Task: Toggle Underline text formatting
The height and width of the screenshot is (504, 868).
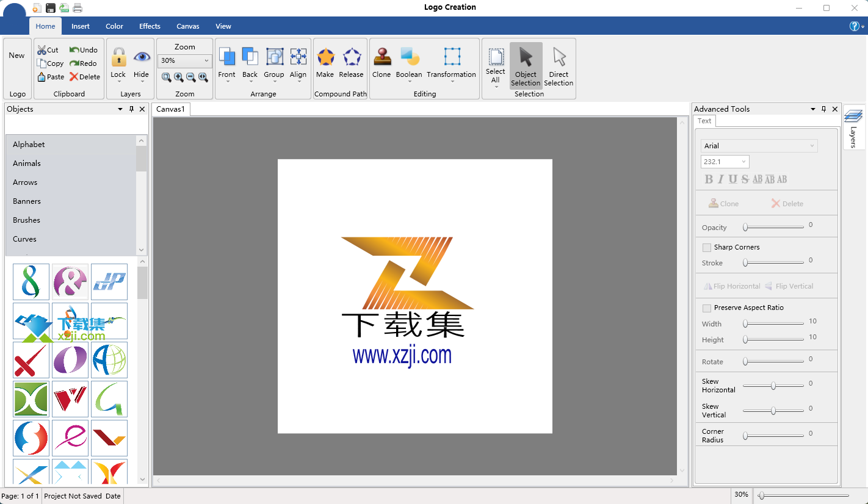Action: pos(732,179)
